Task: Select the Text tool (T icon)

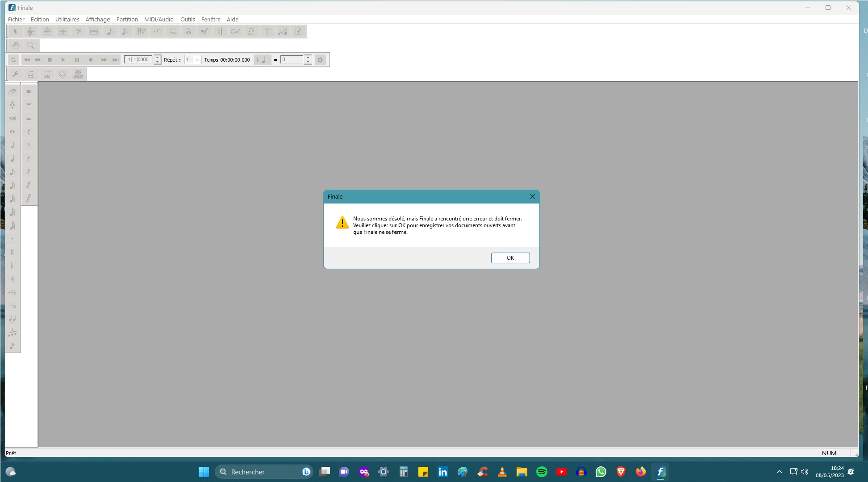Action: 267,32
